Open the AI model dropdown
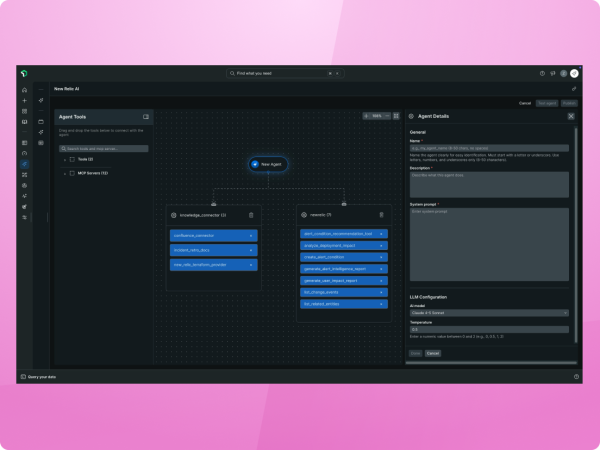The width and height of the screenshot is (600, 450). point(488,313)
